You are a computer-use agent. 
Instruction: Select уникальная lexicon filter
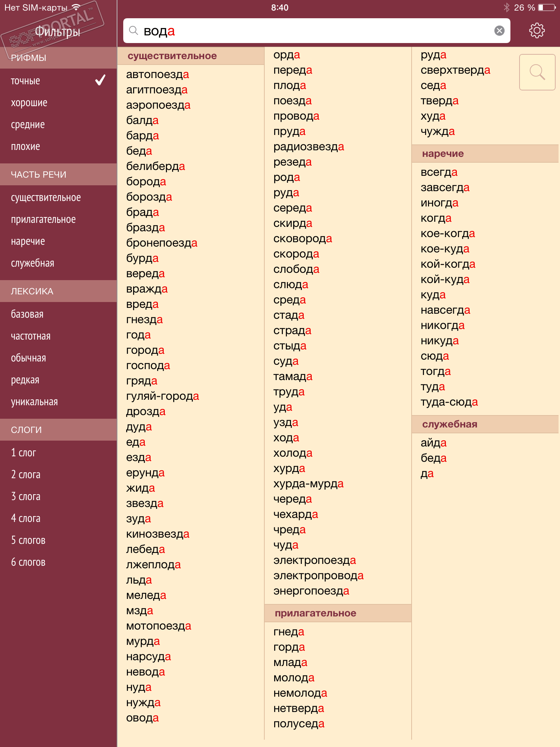[58, 402]
